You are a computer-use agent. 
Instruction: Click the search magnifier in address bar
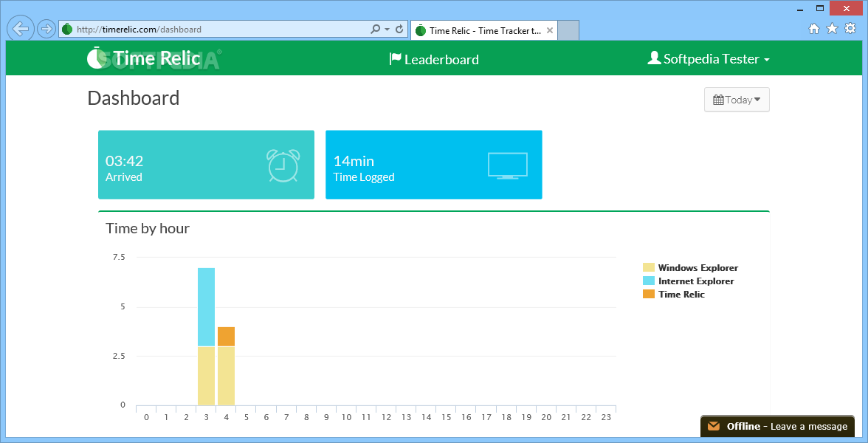(x=375, y=29)
